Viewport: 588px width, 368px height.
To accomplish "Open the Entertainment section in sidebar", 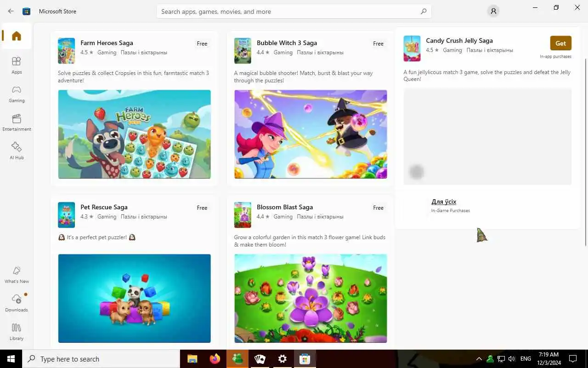I will 17,122.
